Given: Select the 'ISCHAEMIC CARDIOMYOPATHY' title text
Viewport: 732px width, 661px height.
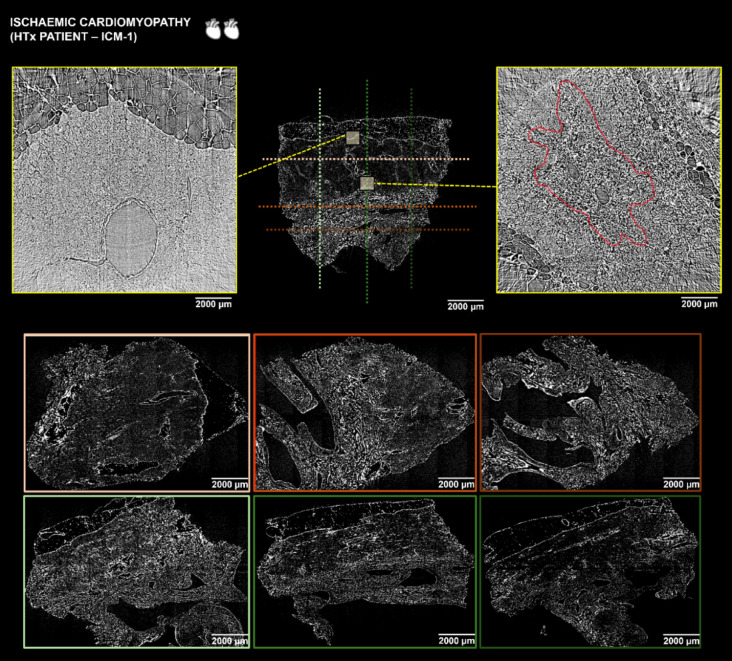Looking at the screenshot, I should click(x=100, y=22).
